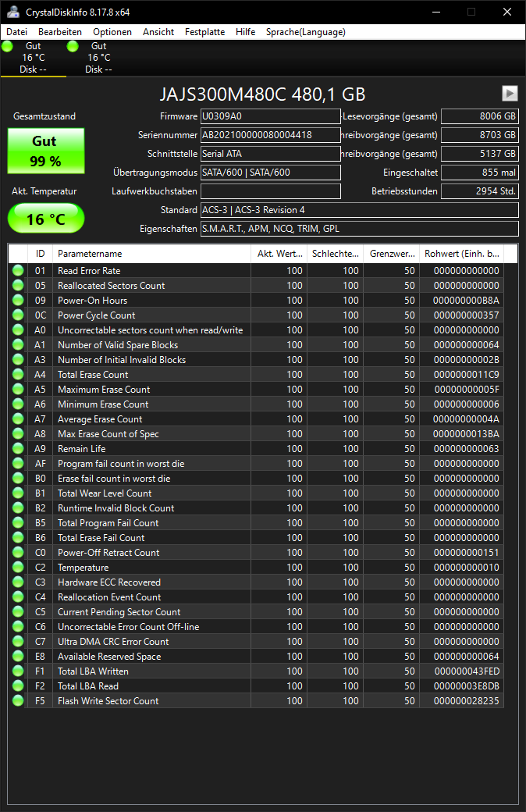Click the 16 °C temperature button
526x812 pixels.
45,218
